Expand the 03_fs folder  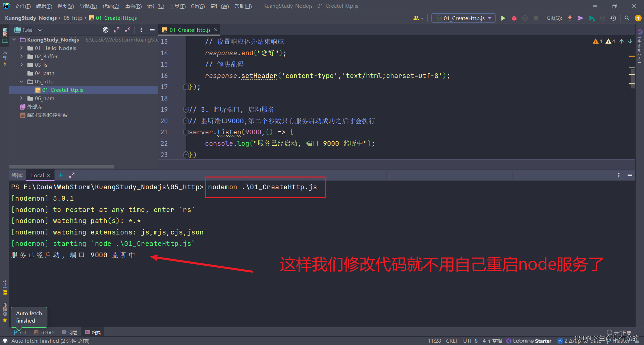point(21,65)
